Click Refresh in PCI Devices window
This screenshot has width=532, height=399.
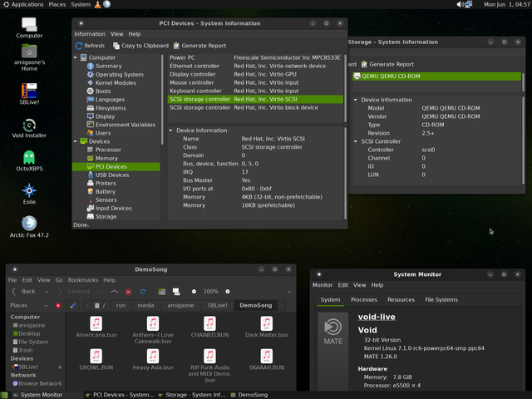90,46
